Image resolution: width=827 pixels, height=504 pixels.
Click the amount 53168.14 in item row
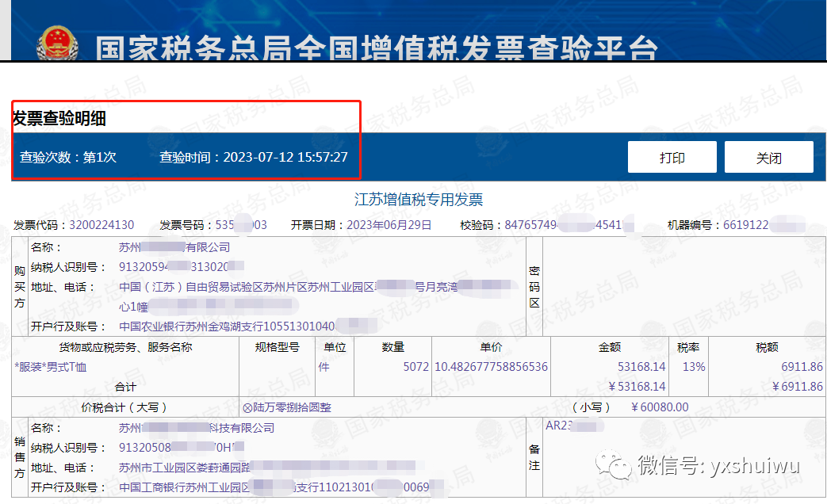tap(641, 367)
